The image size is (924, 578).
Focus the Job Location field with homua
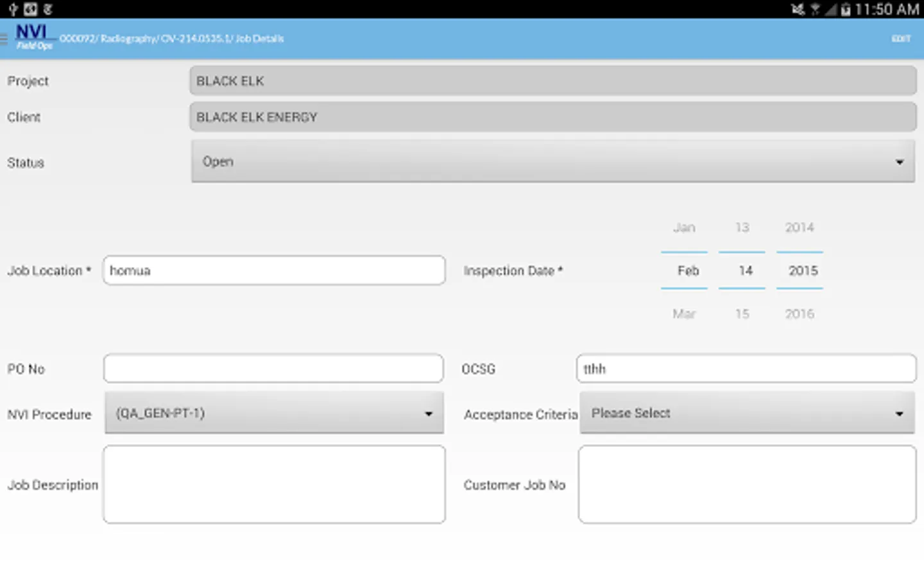click(x=274, y=270)
